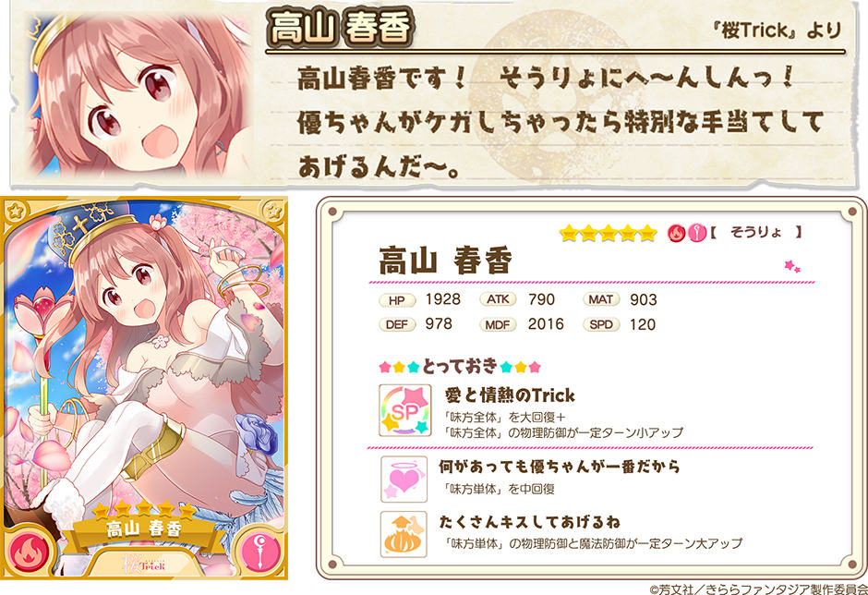Click the ATK stat label
The image size is (868, 595).
pos(498,299)
